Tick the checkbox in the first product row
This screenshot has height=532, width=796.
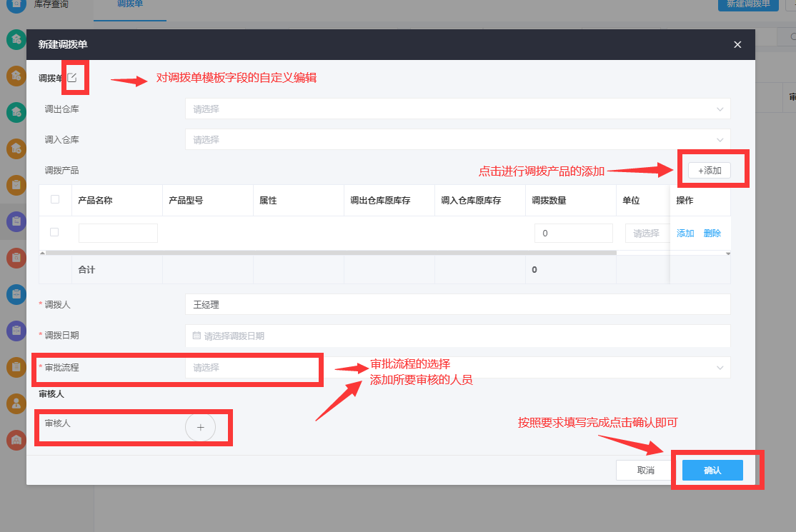[x=54, y=232]
